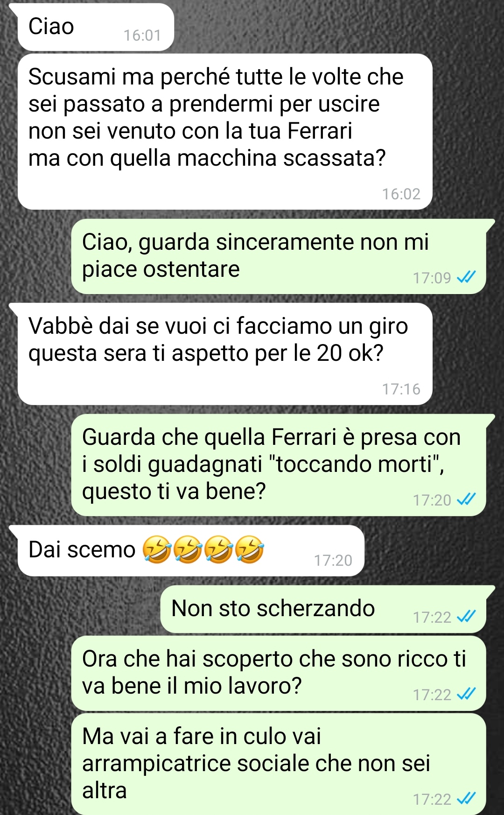Select the message about the Ferrari and macchina scassata
Viewport: 504px width, 815px height.
[x=225, y=132]
